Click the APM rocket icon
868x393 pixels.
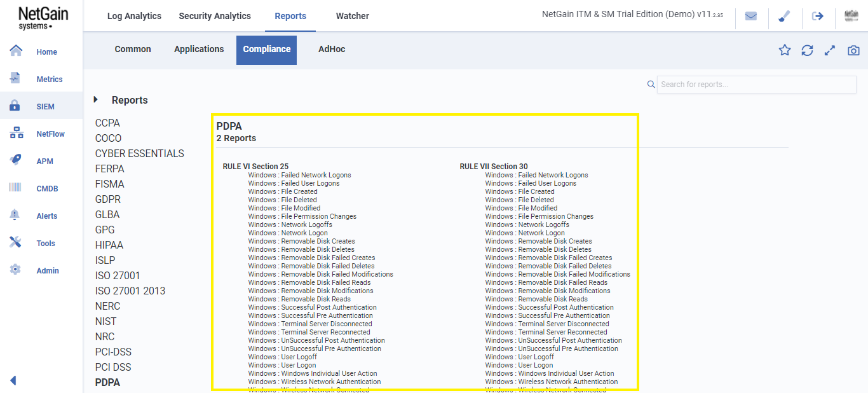(16, 160)
